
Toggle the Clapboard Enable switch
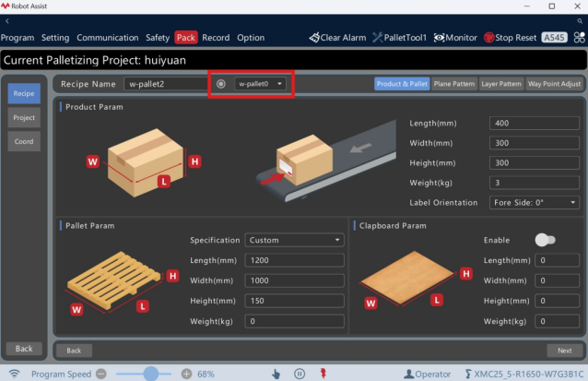(x=545, y=240)
